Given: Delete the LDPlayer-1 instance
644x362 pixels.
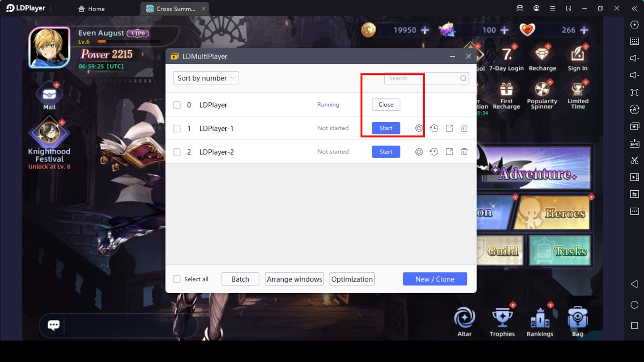Looking at the screenshot, I should pos(464,128).
